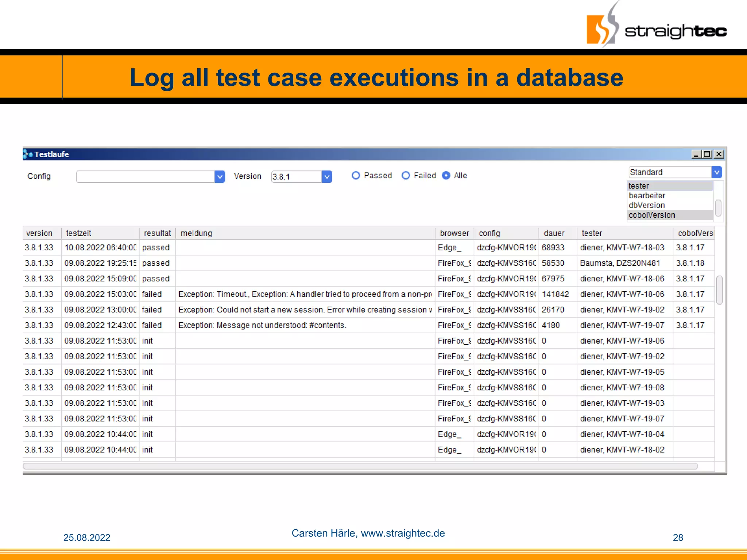Select cobolVersion in the column list
This screenshot has width=747, height=560.
pyautogui.click(x=670, y=215)
